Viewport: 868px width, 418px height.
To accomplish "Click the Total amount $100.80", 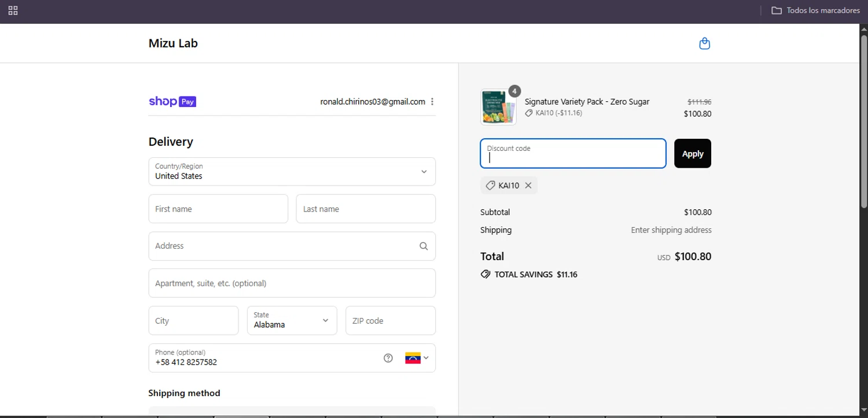I will pyautogui.click(x=693, y=257).
